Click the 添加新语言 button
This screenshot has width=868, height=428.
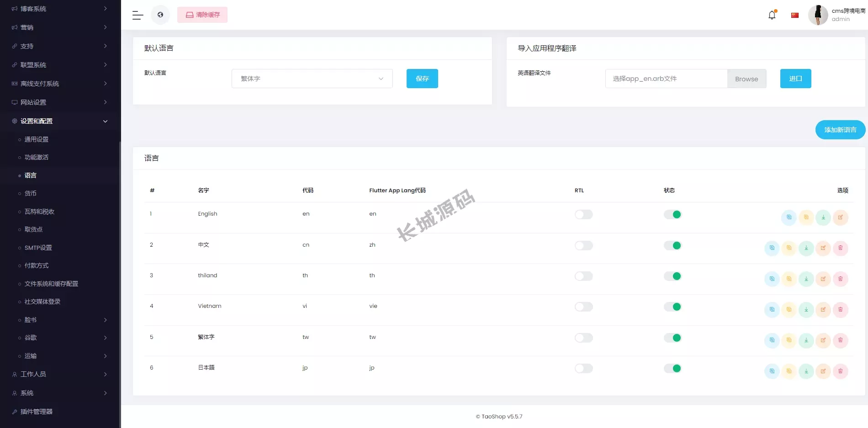coord(840,130)
